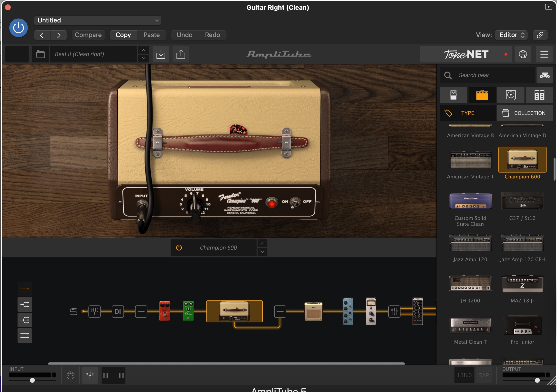The height and width of the screenshot is (392, 557).
Task: Switch to the COLLECTION tab
Action: 525,113
